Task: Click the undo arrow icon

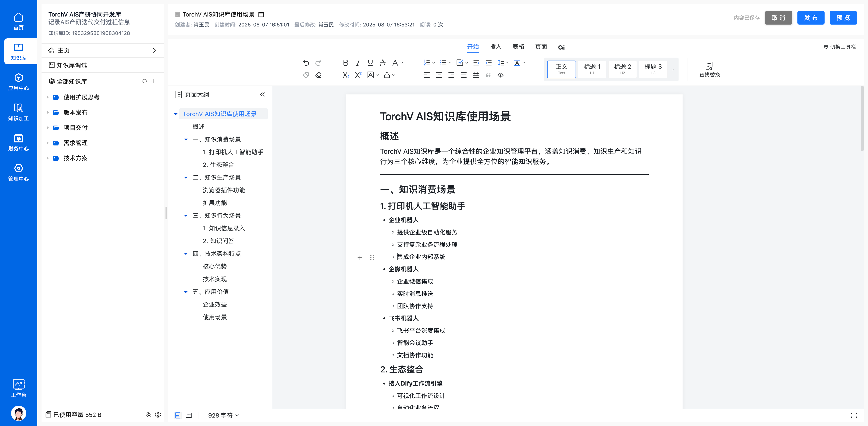Action: pos(306,63)
